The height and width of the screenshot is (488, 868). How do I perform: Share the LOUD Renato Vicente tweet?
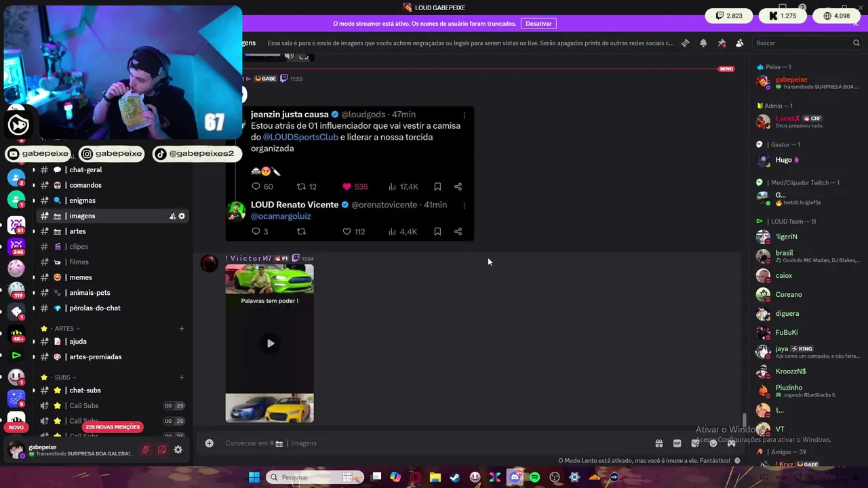tap(458, 232)
